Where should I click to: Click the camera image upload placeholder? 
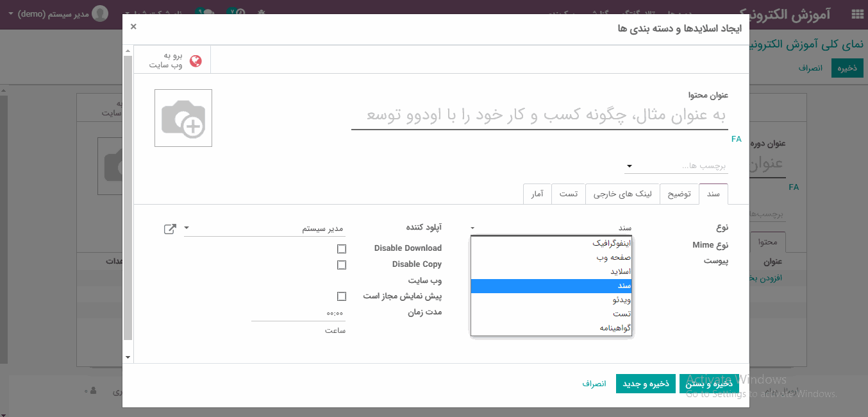183,118
